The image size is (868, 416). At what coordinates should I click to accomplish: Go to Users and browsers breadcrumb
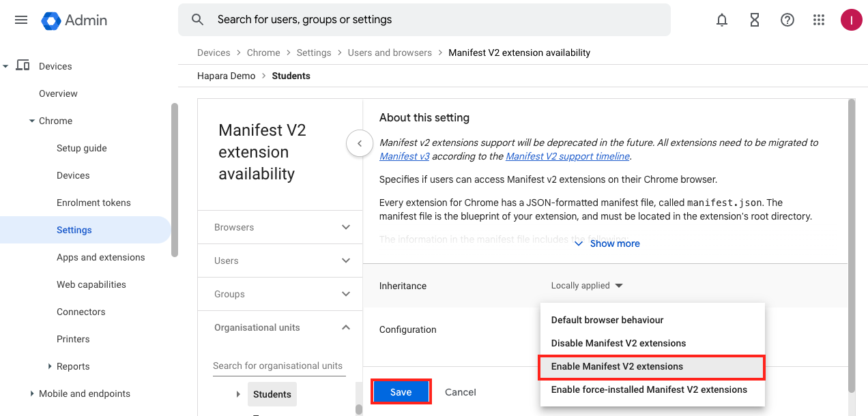point(390,53)
